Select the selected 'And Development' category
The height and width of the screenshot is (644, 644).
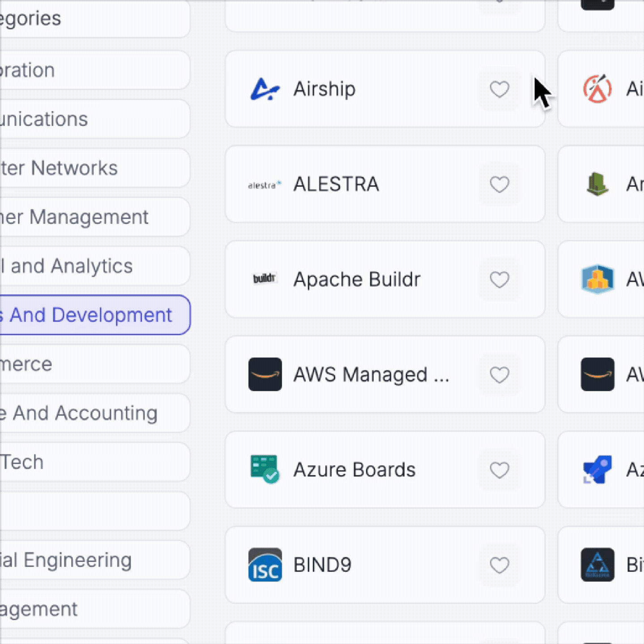(x=95, y=315)
